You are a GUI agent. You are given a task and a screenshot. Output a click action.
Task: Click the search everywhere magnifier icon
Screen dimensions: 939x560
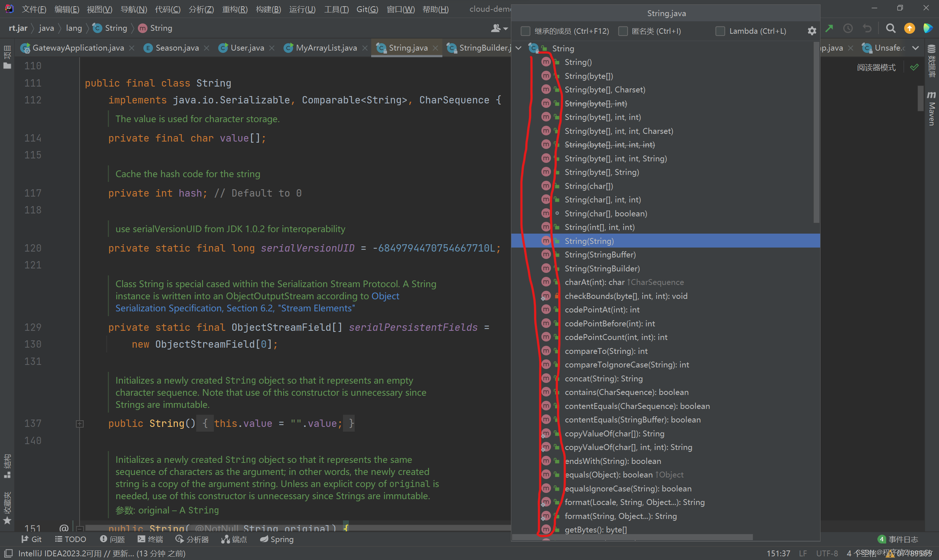pyautogui.click(x=891, y=28)
